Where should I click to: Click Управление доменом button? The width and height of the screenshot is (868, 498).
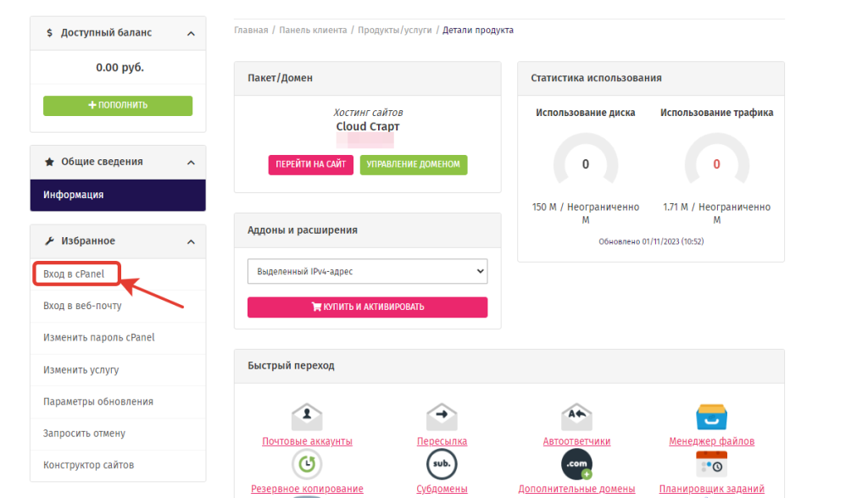(414, 164)
